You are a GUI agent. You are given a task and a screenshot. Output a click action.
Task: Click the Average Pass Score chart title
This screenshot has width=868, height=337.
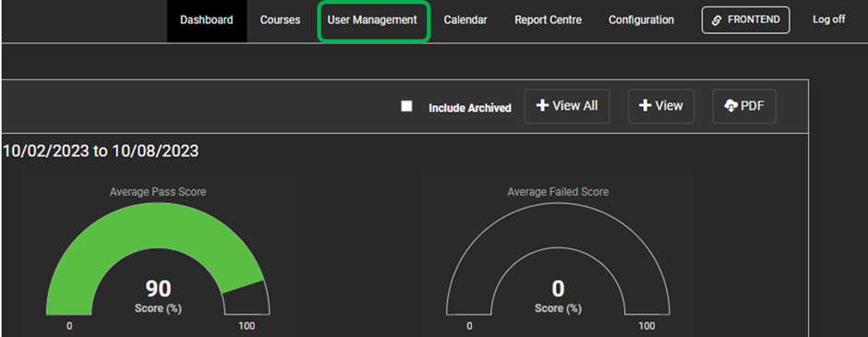tap(158, 192)
